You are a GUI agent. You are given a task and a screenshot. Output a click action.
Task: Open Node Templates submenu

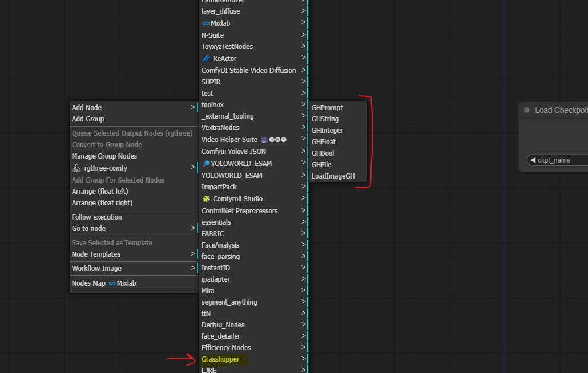click(134, 254)
